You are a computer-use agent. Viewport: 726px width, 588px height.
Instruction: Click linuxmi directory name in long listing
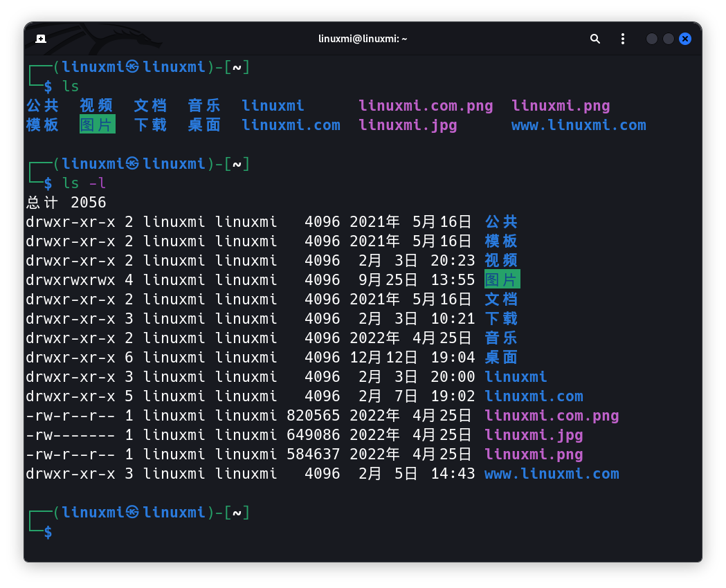coord(516,377)
